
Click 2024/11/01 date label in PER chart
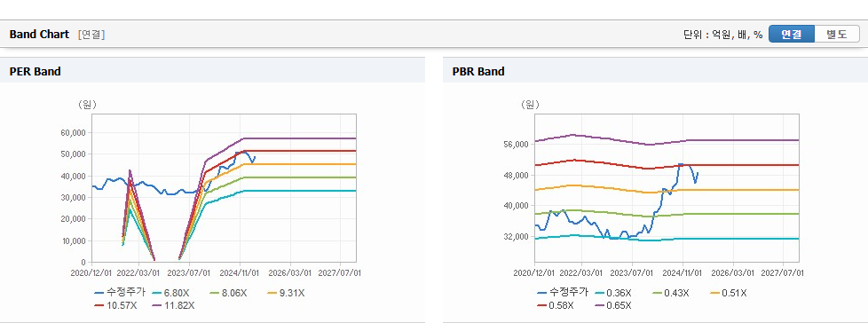pos(241,273)
